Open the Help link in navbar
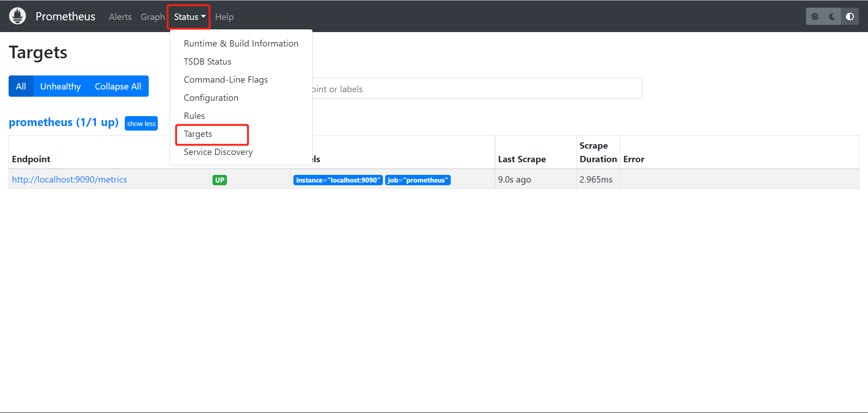868x413 pixels. click(x=224, y=17)
